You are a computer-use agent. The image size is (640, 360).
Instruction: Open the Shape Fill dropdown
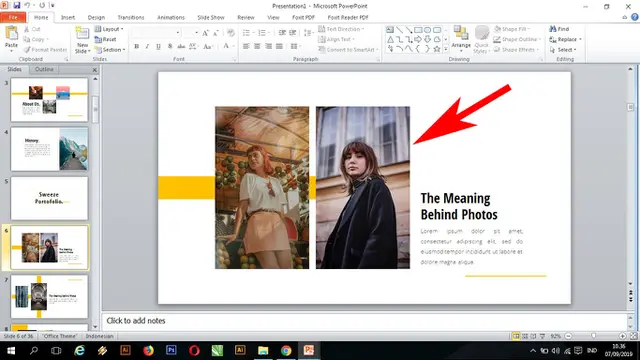click(x=512, y=29)
